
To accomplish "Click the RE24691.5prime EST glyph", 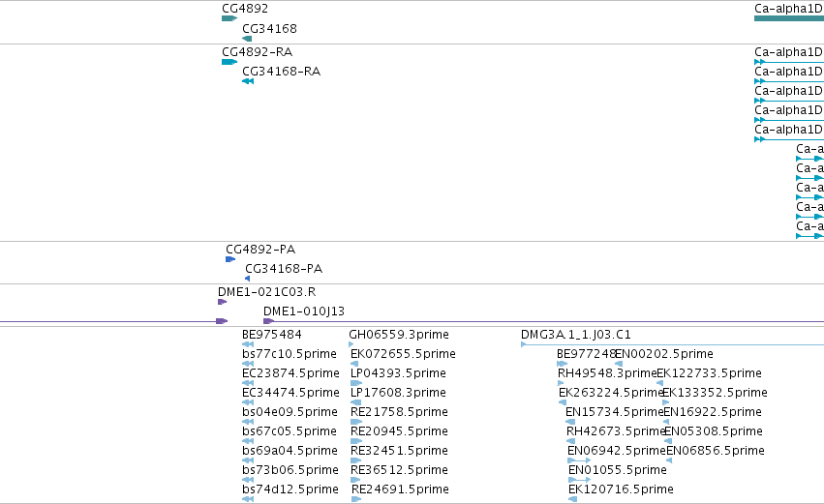I will point(356,499).
